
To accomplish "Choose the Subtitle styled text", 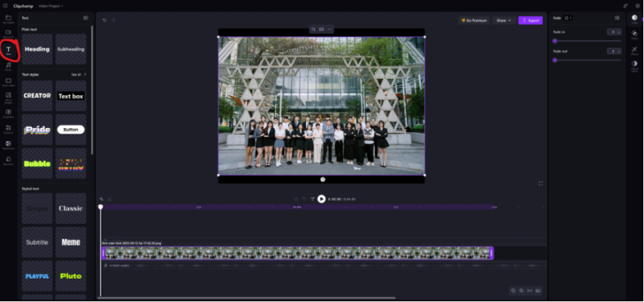I will point(37,242).
